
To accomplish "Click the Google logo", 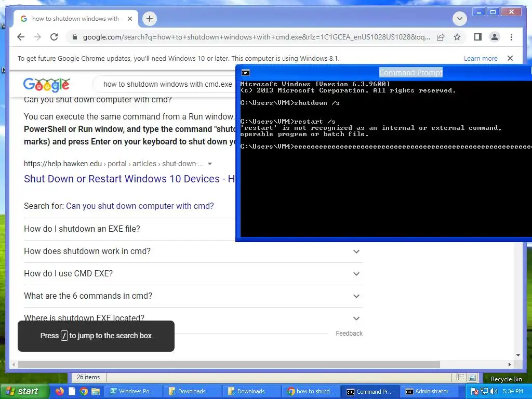I will [46, 85].
